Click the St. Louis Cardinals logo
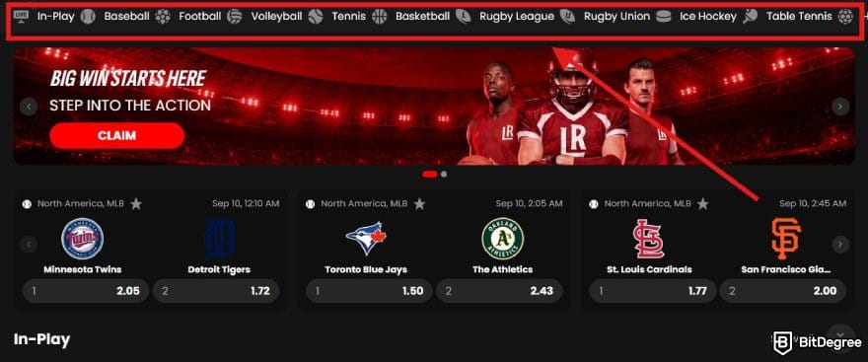The width and height of the screenshot is (868, 362). pyautogui.click(x=649, y=239)
